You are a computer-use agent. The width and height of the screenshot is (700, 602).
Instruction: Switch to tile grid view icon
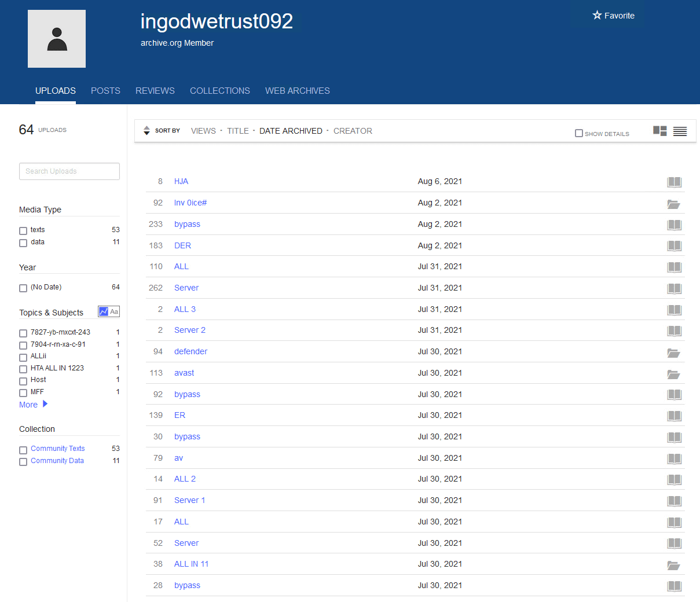(659, 131)
